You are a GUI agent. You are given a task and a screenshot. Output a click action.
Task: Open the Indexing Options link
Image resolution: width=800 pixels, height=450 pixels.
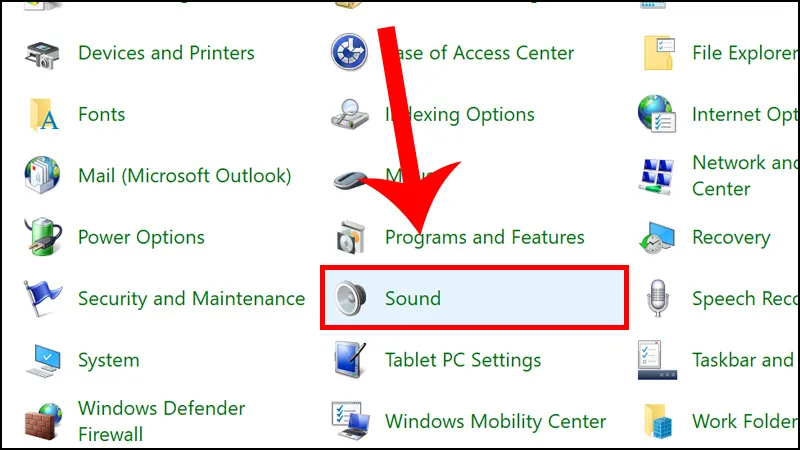point(460,114)
